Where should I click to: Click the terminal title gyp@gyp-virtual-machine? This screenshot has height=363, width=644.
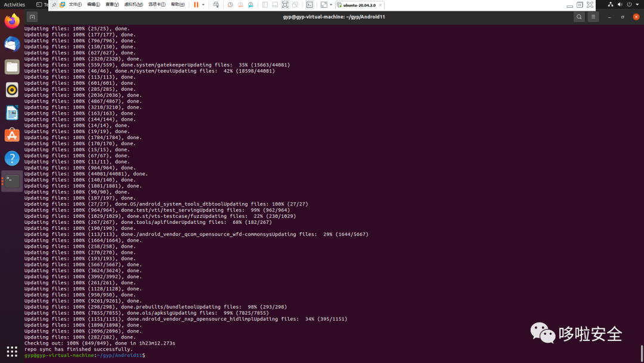(333, 17)
